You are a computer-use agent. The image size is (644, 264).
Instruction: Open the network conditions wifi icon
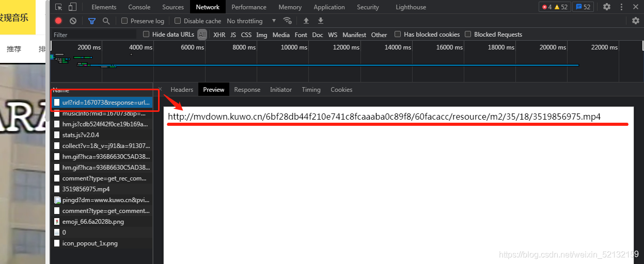coord(287,21)
